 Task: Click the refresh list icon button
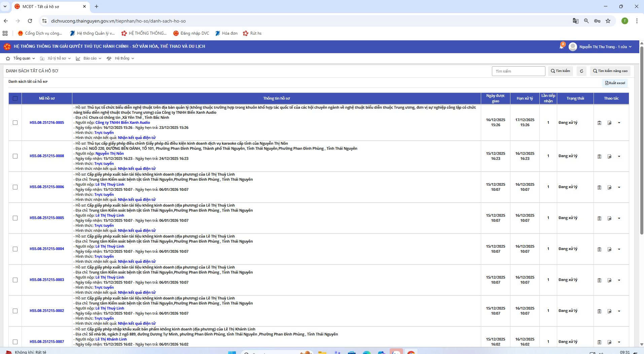pos(581,71)
